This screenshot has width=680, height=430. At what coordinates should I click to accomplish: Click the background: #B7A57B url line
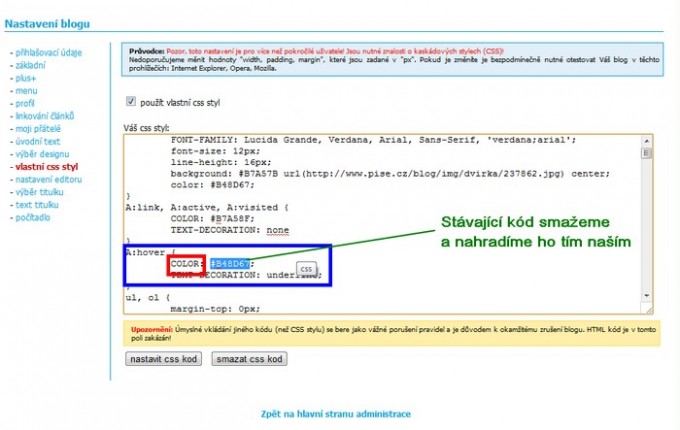[390, 173]
